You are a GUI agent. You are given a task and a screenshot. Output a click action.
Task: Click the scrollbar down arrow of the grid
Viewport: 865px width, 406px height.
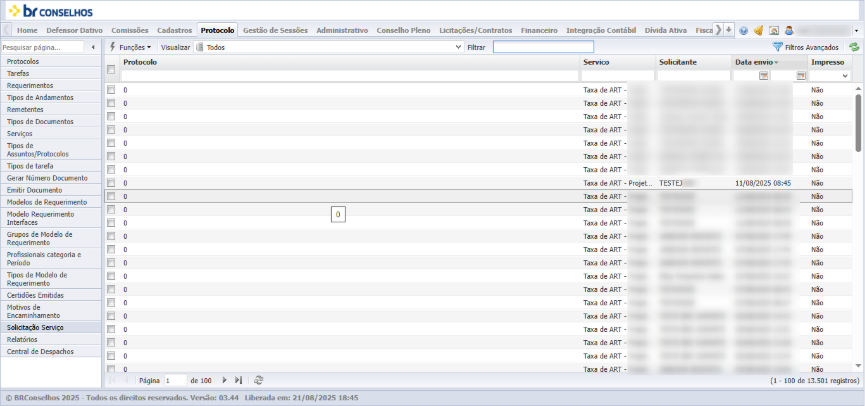tap(858, 366)
